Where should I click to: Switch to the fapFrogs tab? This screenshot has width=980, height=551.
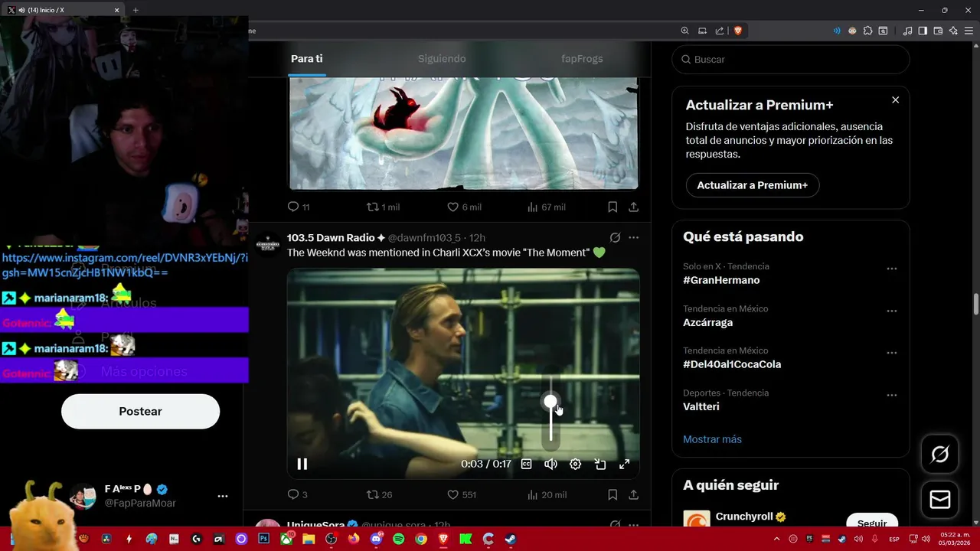coord(582,59)
